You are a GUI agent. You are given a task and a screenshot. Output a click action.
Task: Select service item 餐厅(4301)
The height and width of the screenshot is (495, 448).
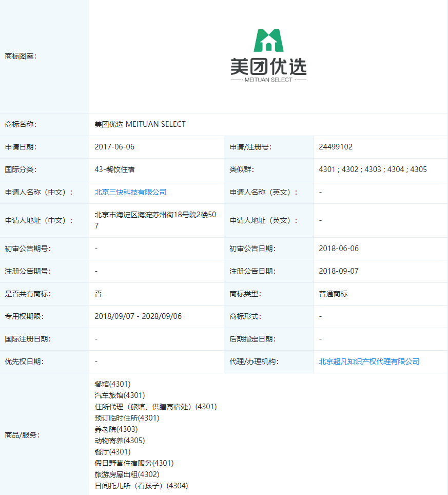112,452
